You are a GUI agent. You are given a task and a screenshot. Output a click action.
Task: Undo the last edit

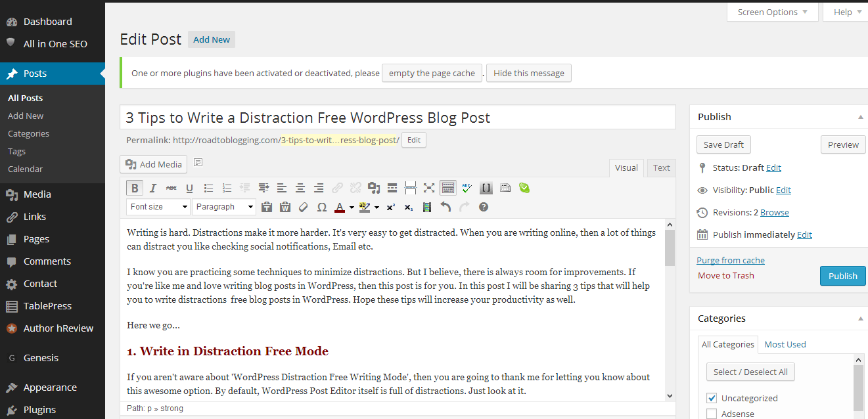445,207
